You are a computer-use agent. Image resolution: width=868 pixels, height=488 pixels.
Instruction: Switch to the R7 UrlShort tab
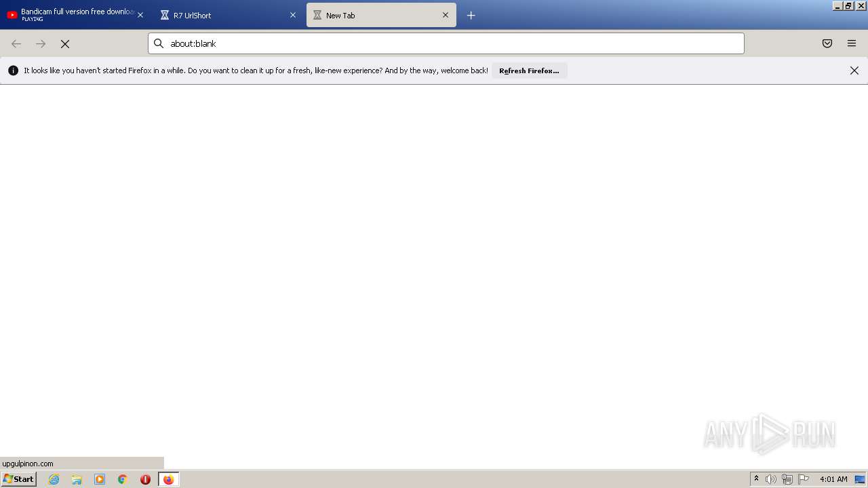pos(227,15)
